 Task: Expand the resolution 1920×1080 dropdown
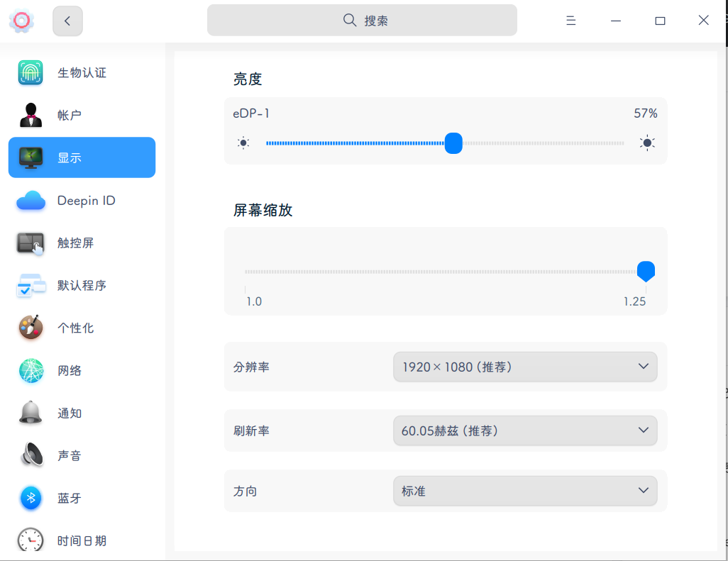click(x=525, y=367)
